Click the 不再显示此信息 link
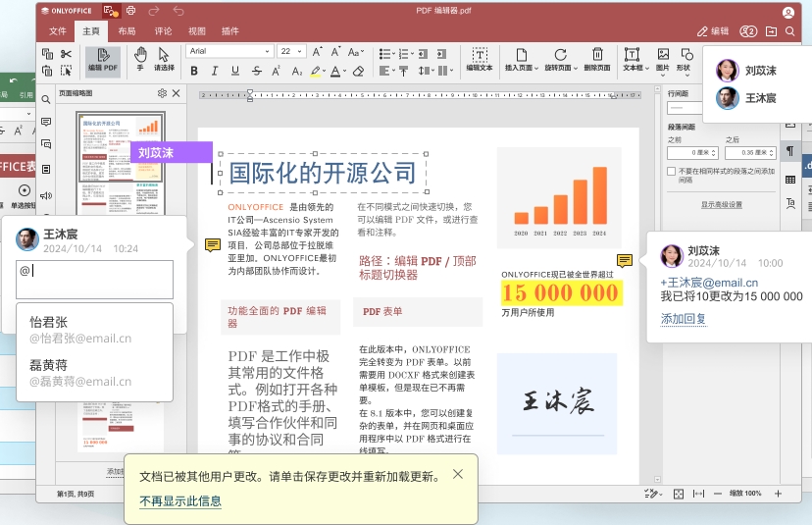This screenshot has width=812, height=525. (x=180, y=501)
